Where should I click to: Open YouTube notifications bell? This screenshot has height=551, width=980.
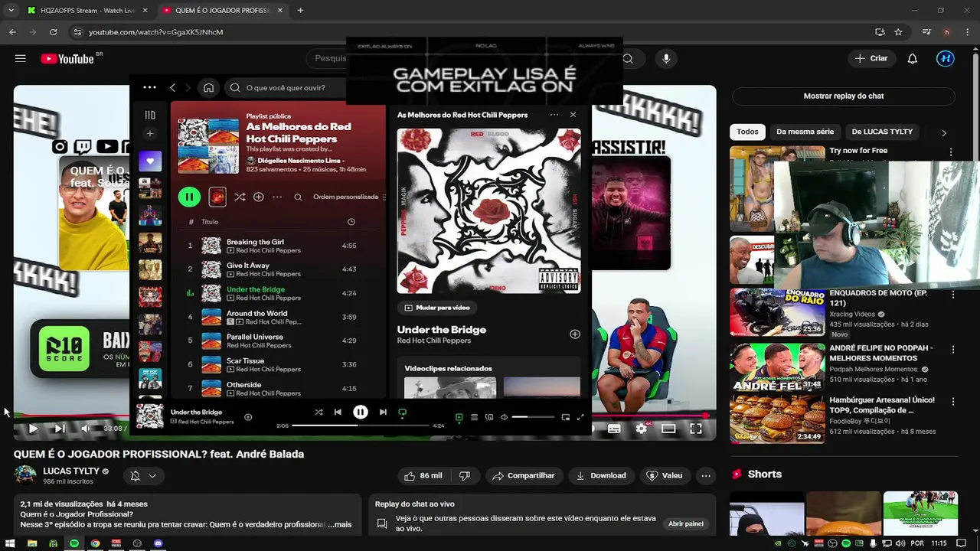pyautogui.click(x=913, y=59)
